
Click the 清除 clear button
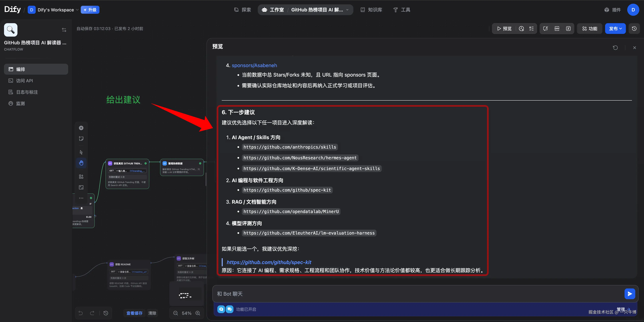coord(152,313)
